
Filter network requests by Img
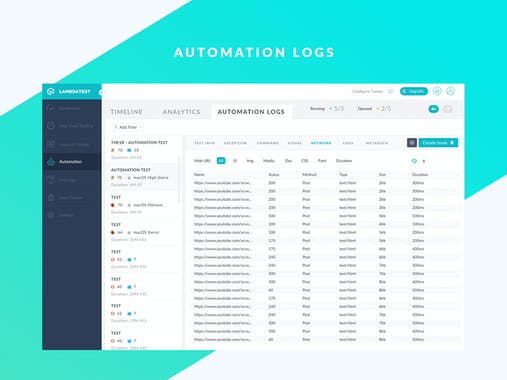pyautogui.click(x=250, y=161)
